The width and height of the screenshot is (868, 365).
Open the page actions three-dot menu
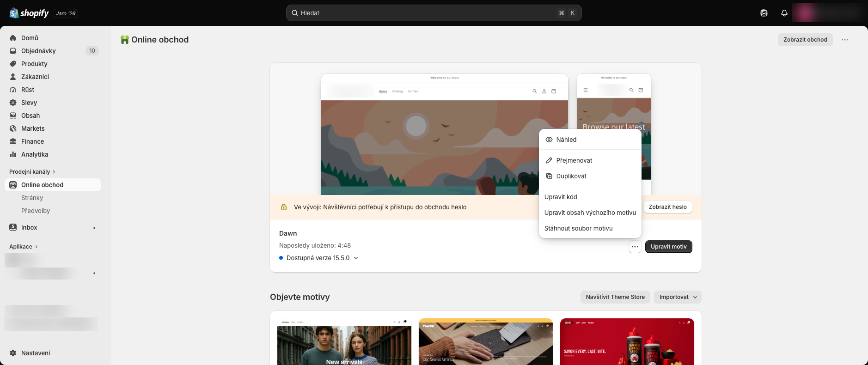(845, 40)
